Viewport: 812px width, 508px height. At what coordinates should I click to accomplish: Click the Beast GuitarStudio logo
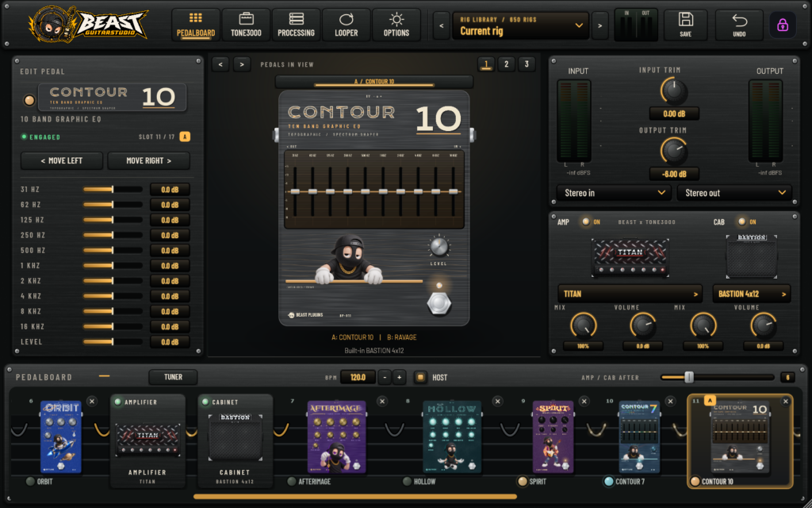88,24
